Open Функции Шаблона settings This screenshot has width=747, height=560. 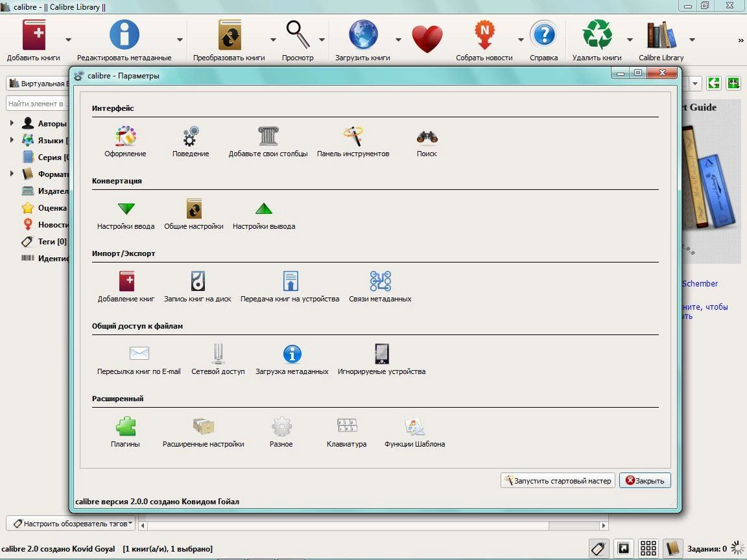[415, 432]
